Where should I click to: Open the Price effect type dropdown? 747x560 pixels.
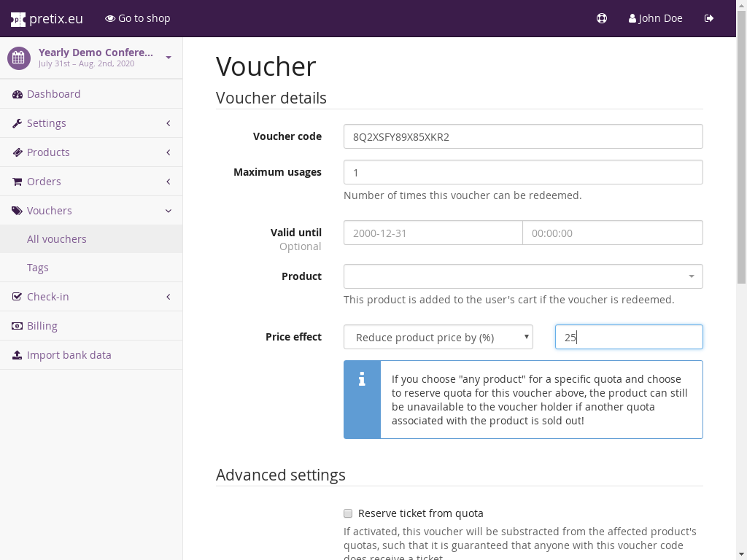tap(438, 337)
